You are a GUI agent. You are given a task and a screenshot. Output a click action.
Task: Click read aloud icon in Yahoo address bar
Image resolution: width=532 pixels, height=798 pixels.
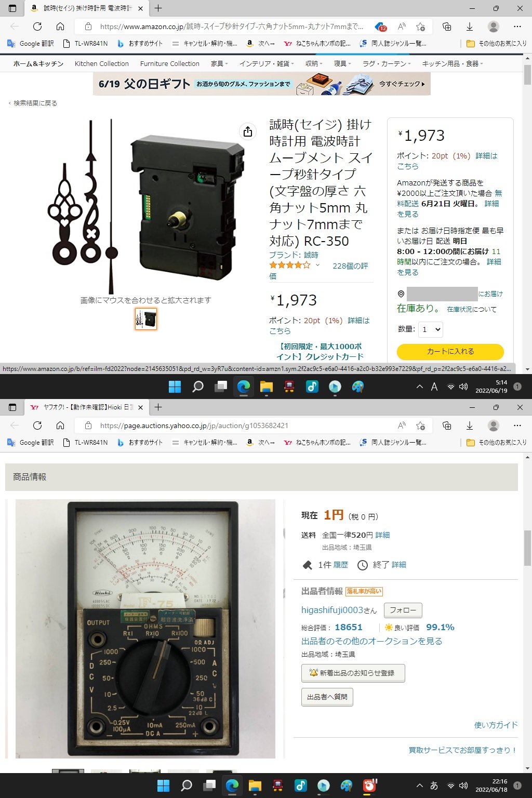402,425
